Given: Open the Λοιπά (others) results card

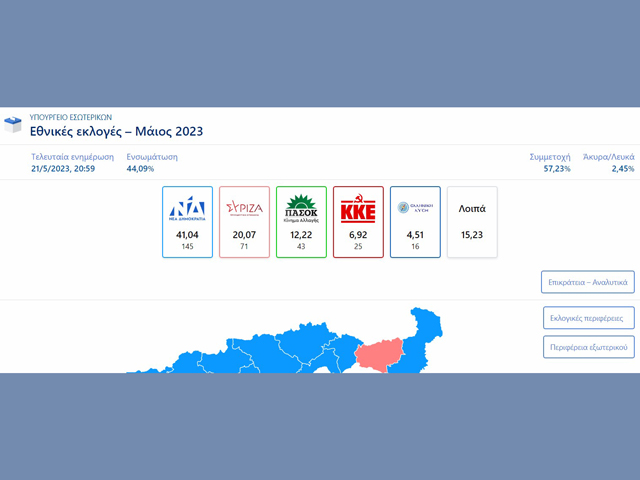Looking at the screenshot, I should point(472,222).
